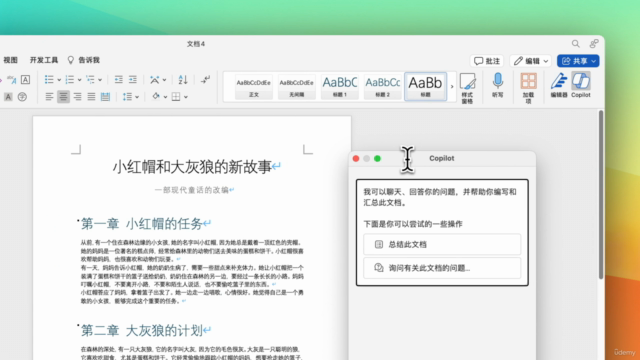The width and height of the screenshot is (640, 360).
Task: Apply multilevel list formatting
Action: tap(90, 80)
